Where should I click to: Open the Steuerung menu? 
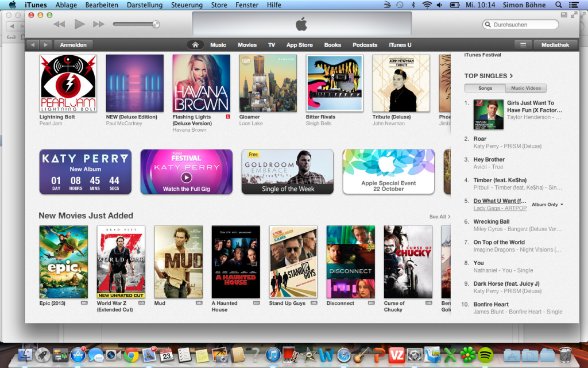(x=187, y=5)
